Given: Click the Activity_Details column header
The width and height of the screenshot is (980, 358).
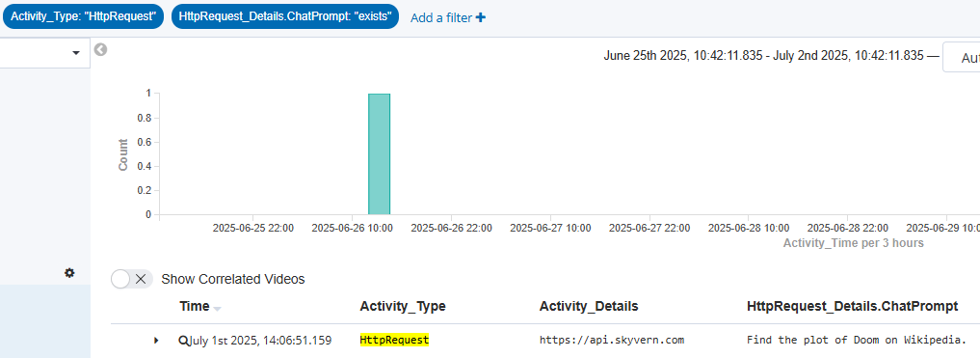Looking at the screenshot, I should coord(589,306).
